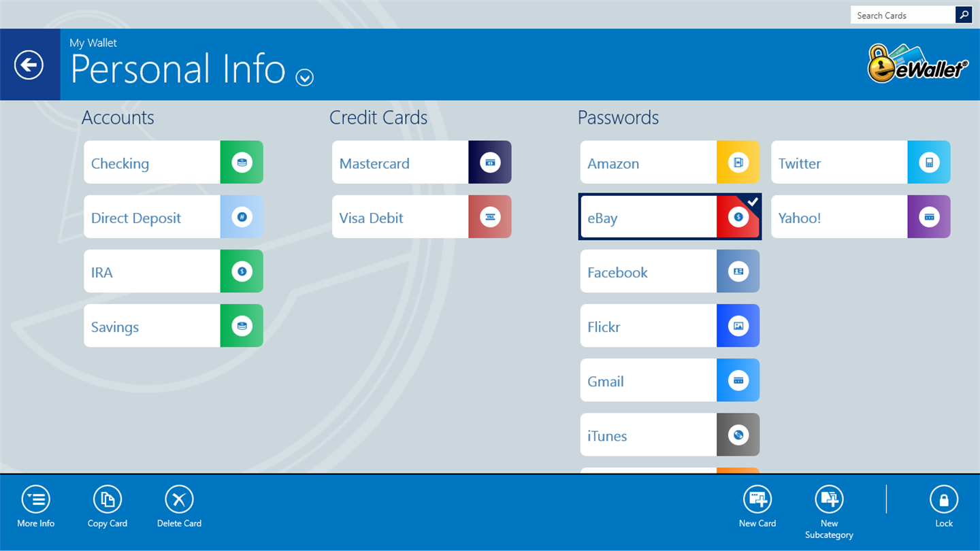The image size is (980, 551).
Task: Click the Facebook card's contact icon
Action: tap(738, 271)
